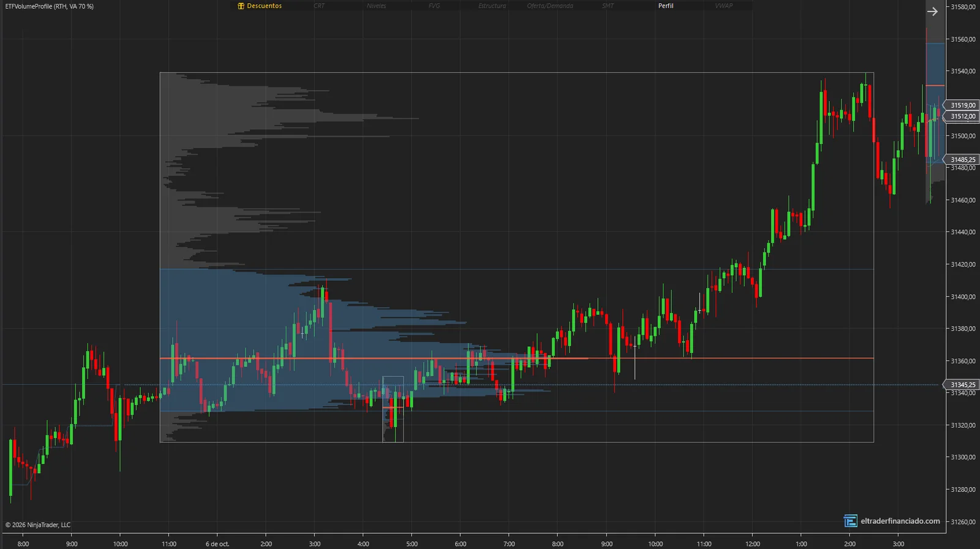Toggle the CRT indicator button
This screenshot has width=980, height=549.
point(319,6)
